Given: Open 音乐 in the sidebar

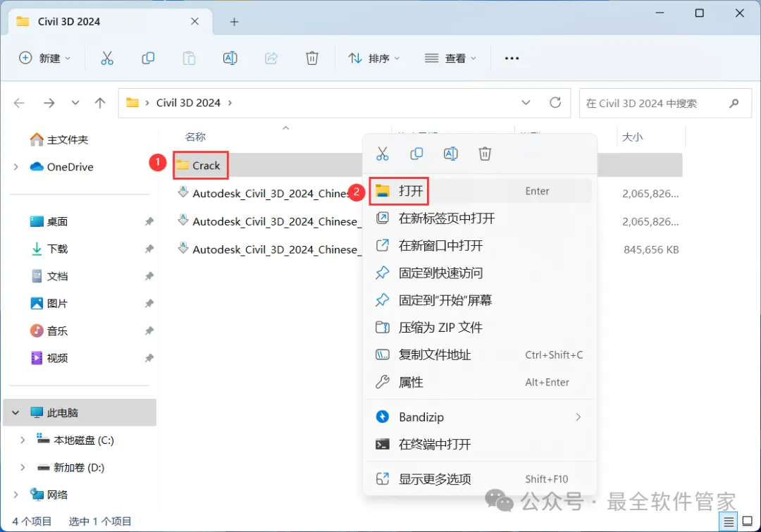Looking at the screenshot, I should point(49,331).
